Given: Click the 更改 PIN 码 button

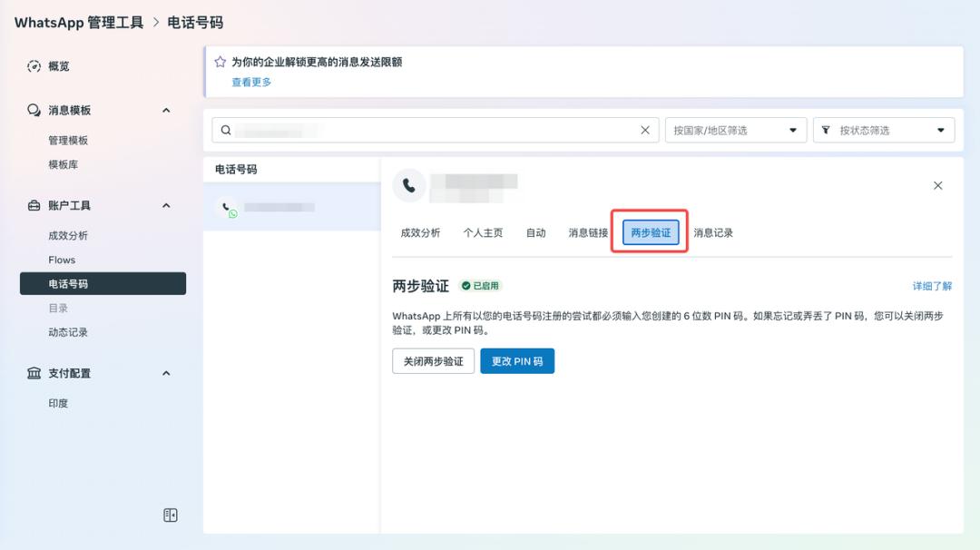Looking at the screenshot, I should pyautogui.click(x=517, y=361).
